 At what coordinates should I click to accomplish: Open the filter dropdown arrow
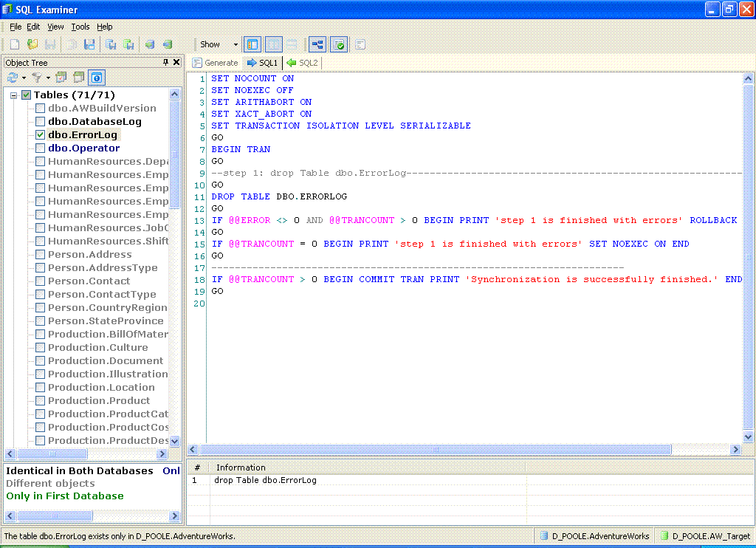(x=48, y=78)
